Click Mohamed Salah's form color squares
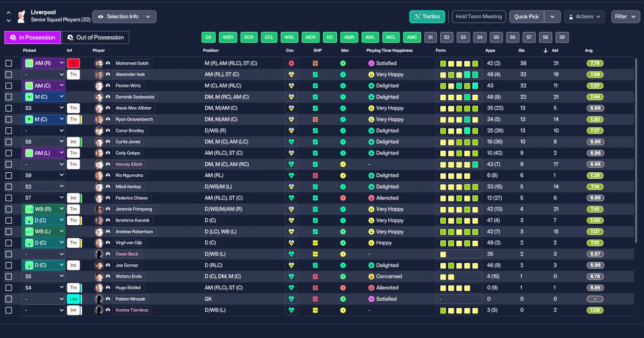The image size is (644, 338). point(459,63)
